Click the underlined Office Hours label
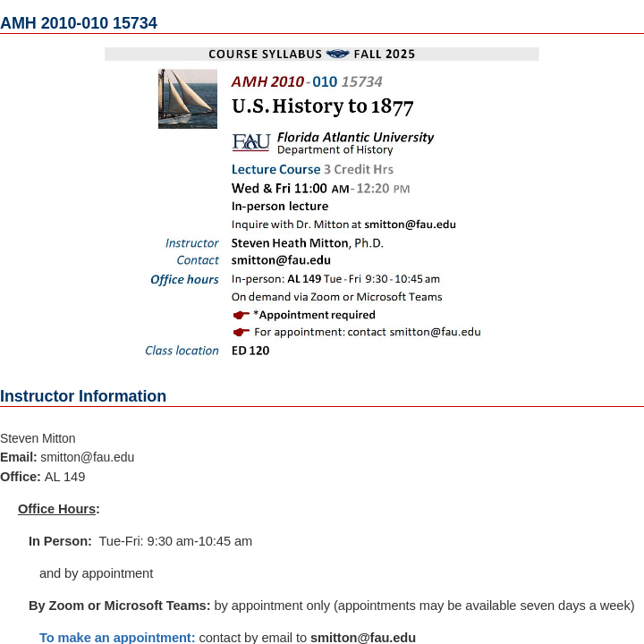Screen dimensions: 644x644 (57, 509)
